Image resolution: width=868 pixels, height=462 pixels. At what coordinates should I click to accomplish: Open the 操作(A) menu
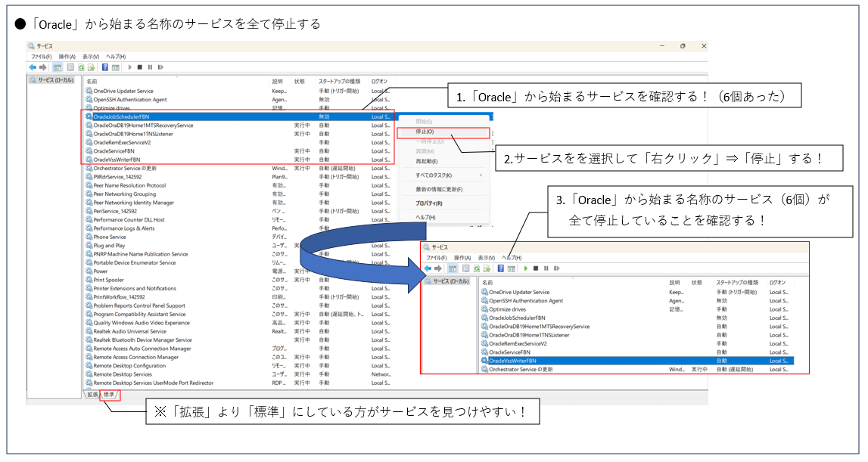[x=69, y=55]
